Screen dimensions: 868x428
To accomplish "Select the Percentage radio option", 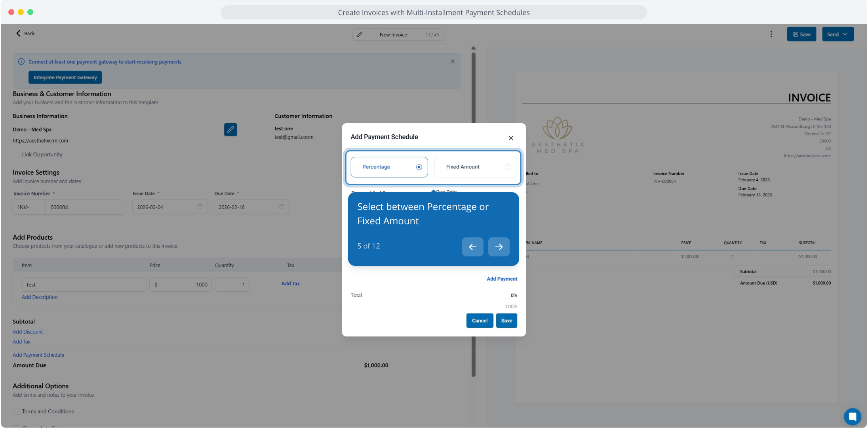I will pos(419,167).
